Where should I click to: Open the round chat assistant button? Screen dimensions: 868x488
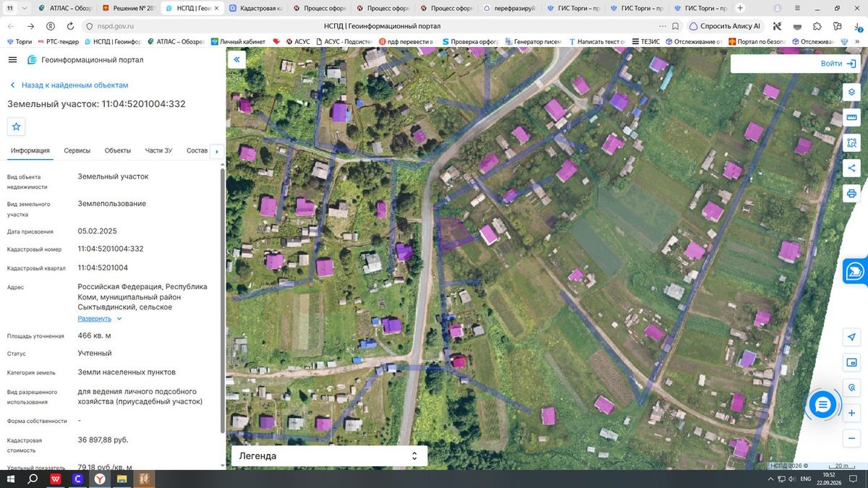[822, 405]
